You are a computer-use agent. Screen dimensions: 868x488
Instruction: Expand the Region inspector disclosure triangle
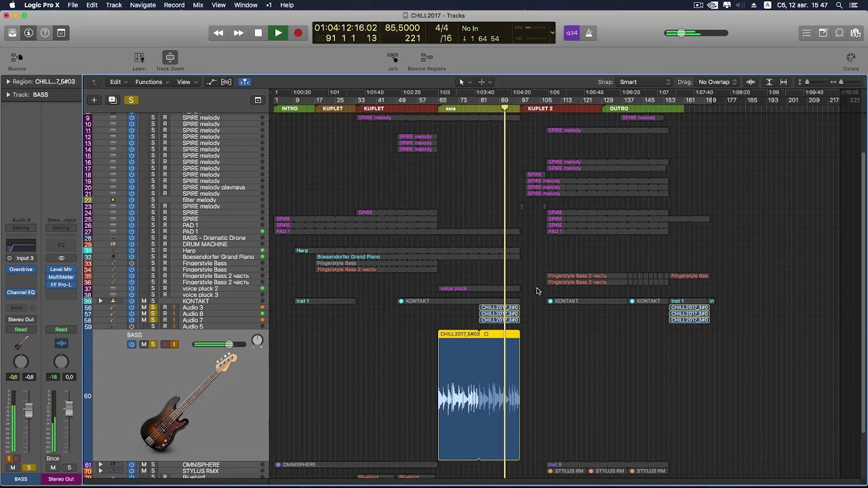pyautogui.click(x=7, y=82)
